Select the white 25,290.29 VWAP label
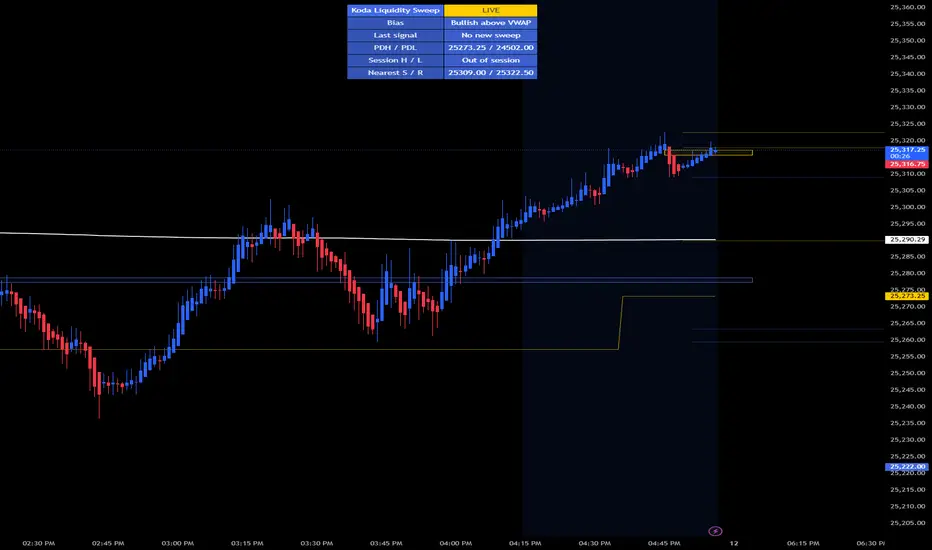932x550 pixels. click(x=907, y=240)
